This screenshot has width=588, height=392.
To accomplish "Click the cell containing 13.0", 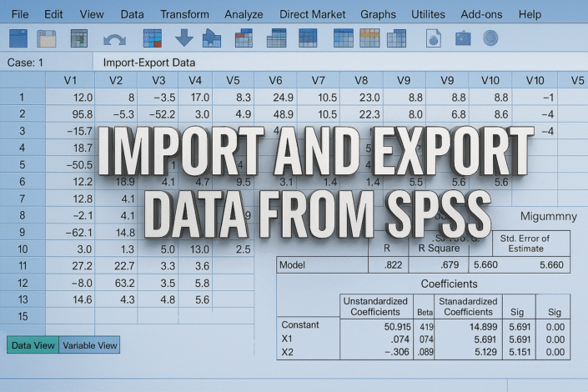I will point(195,249).
